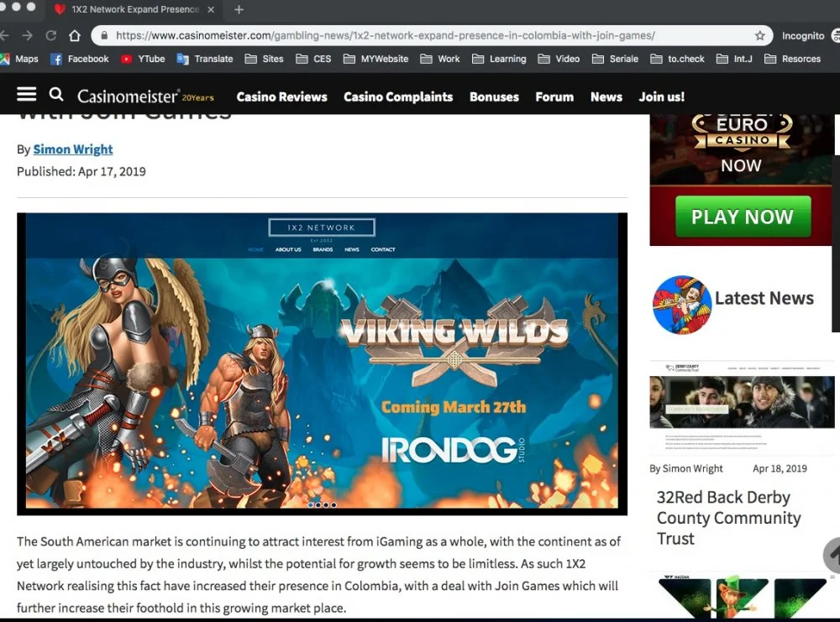The image size is (840, 622).
Task: Click the Published: Apr 17, 2019 text
Action: coord(81,172)
